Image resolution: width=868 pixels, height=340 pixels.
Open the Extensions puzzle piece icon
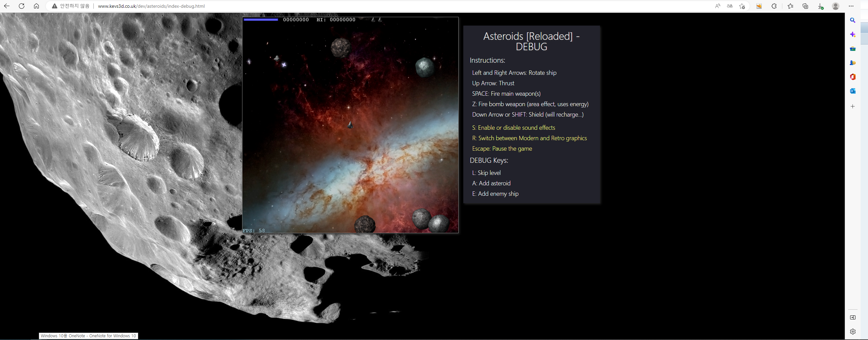click(774, 6)
